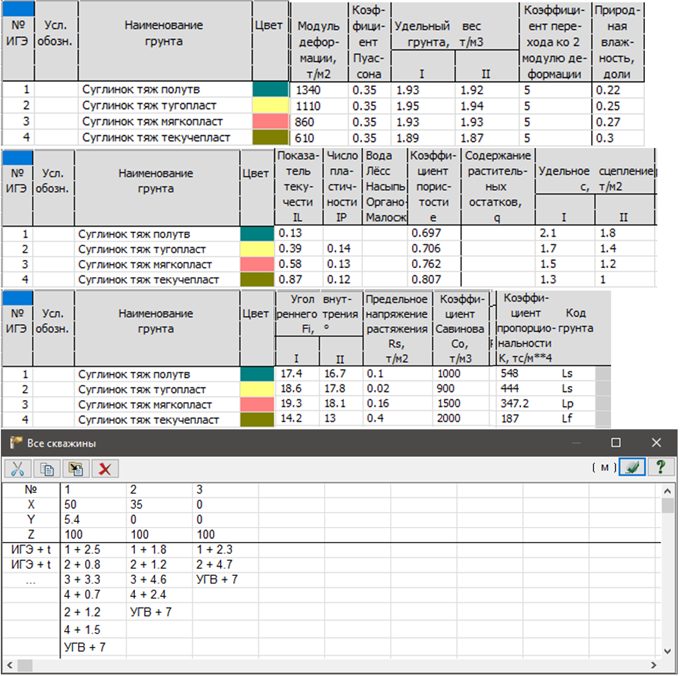Click the ellipsis row header below ИГЭ + t
This screenshot has width=680, height=676.
31,580
